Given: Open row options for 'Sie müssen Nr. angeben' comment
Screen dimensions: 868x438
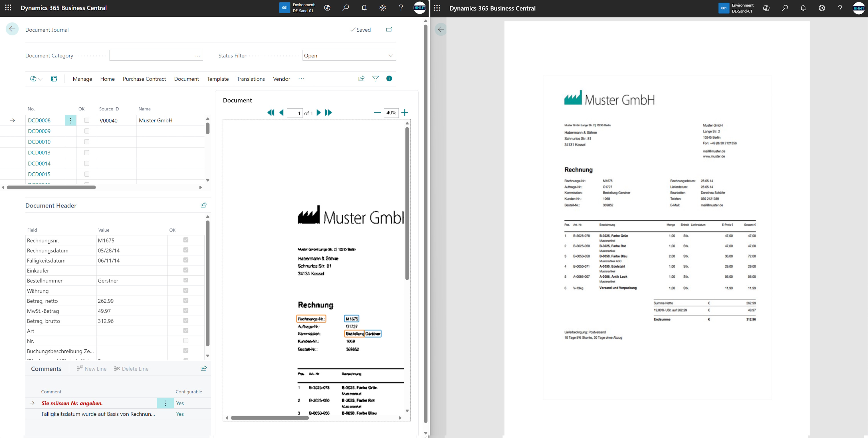Looking at the screenshot, I should click(165, 403).
